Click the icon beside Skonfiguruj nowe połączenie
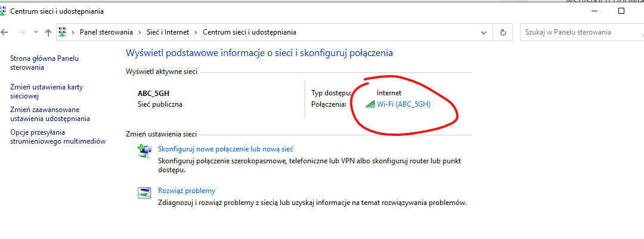This screenshot has height=239, width=644. [x=144, y=153]
